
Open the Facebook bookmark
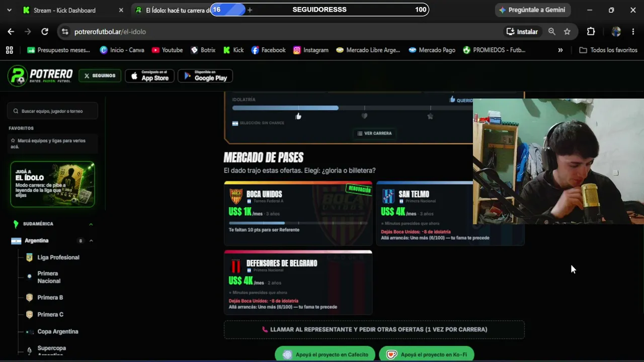click(269, 50)
